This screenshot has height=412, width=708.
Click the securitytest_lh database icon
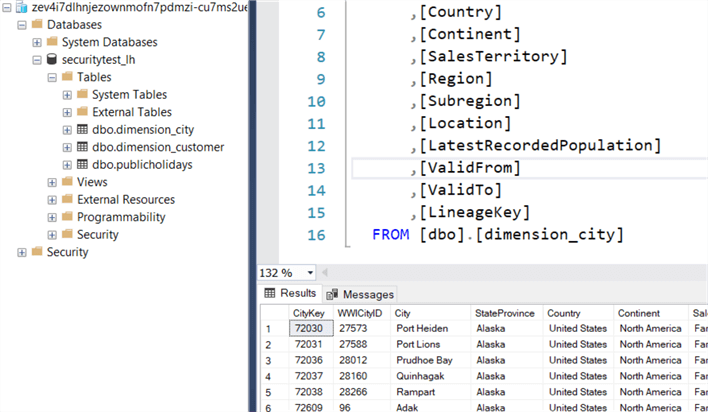click(x=51, y=60)
